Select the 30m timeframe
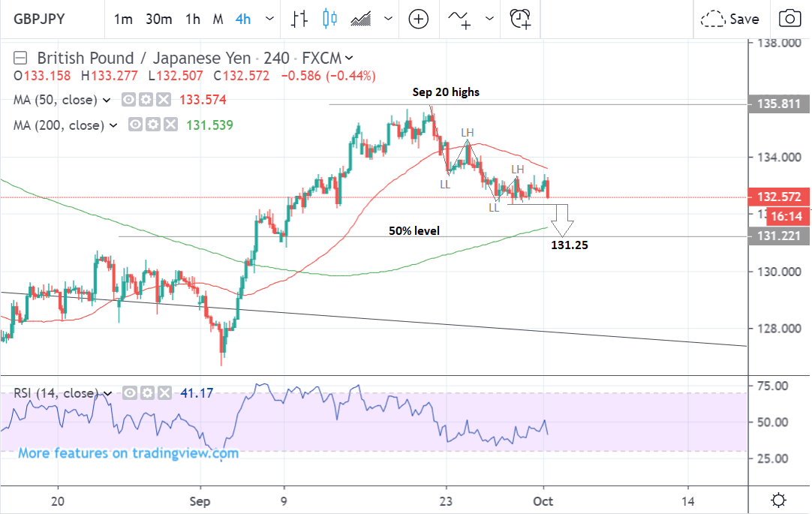Image resolution: width=812 pixels, height=514 pixels. (159, 19)
